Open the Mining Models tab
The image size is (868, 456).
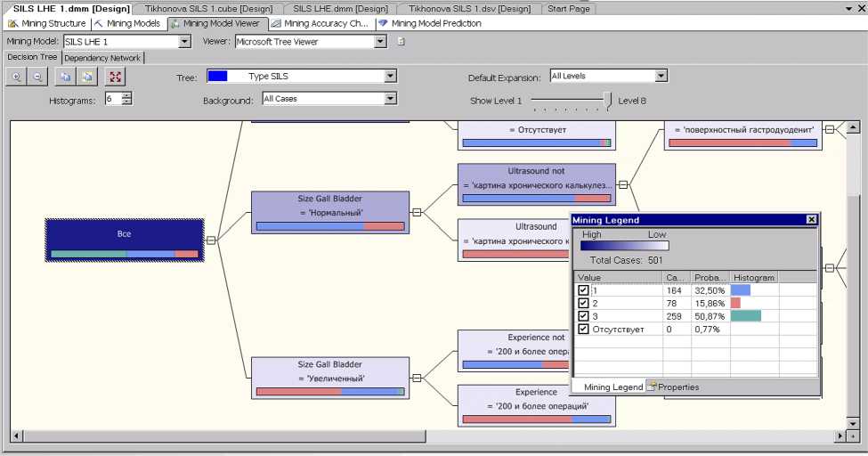(x=128, y=23)
